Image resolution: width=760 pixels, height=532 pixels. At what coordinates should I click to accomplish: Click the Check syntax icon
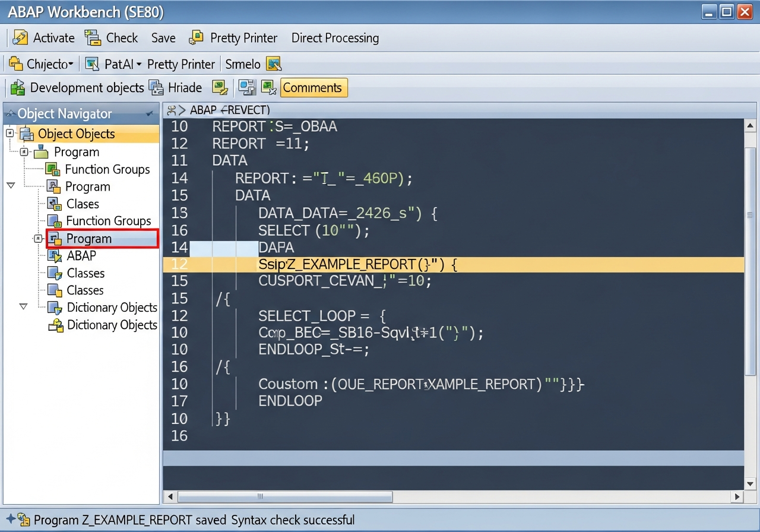93,37
